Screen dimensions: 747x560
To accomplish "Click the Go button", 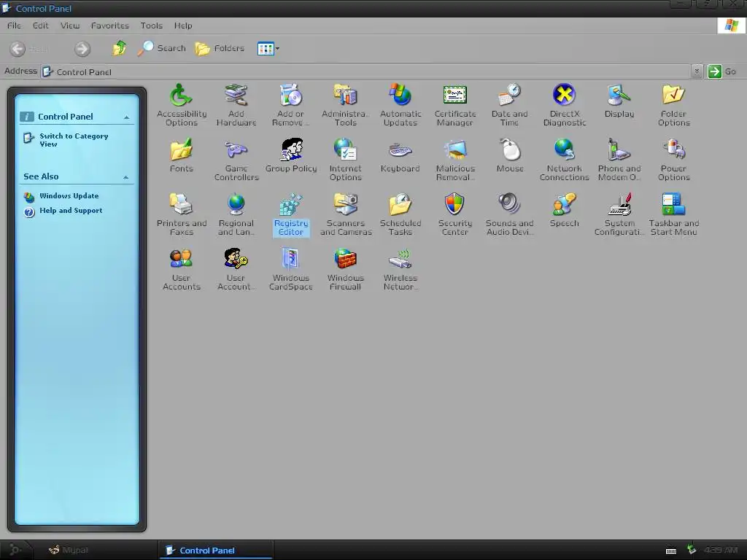I will coord(722,71).
